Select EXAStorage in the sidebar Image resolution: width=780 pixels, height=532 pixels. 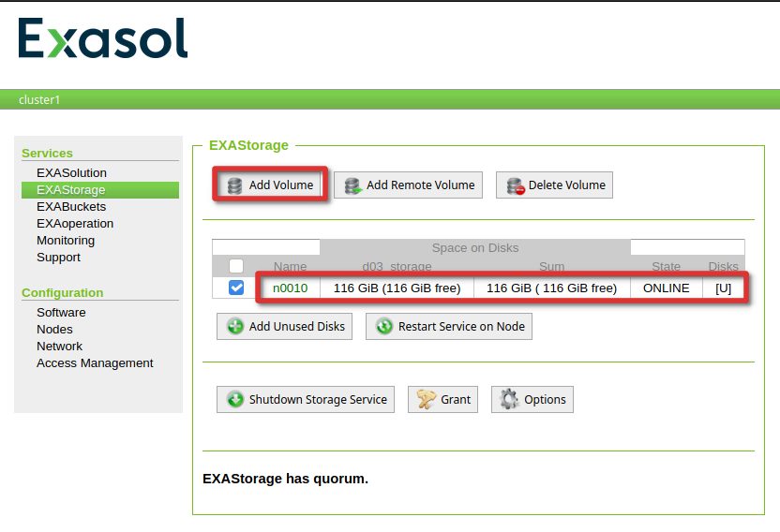pyautogui.click(x=100, y=190)
